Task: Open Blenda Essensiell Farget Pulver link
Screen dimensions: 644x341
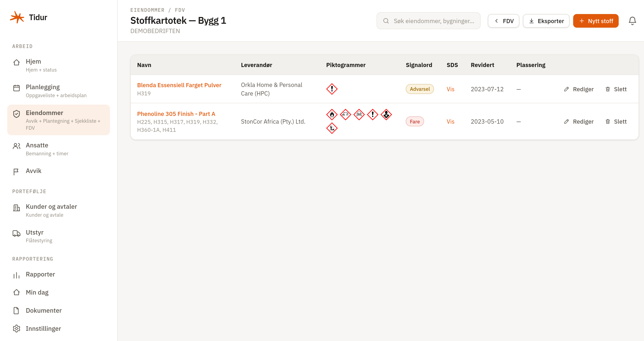Action: click(179, 85)
